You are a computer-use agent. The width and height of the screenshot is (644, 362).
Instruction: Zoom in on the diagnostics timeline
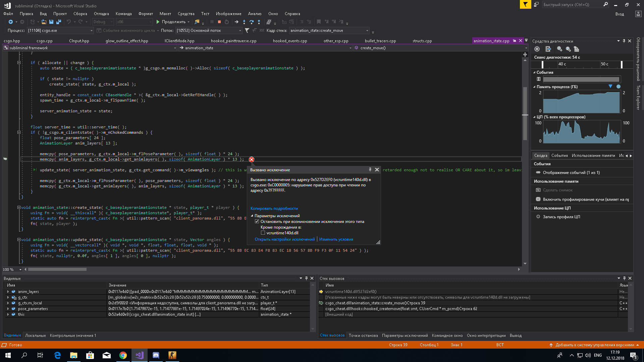[x=559, y=49]
